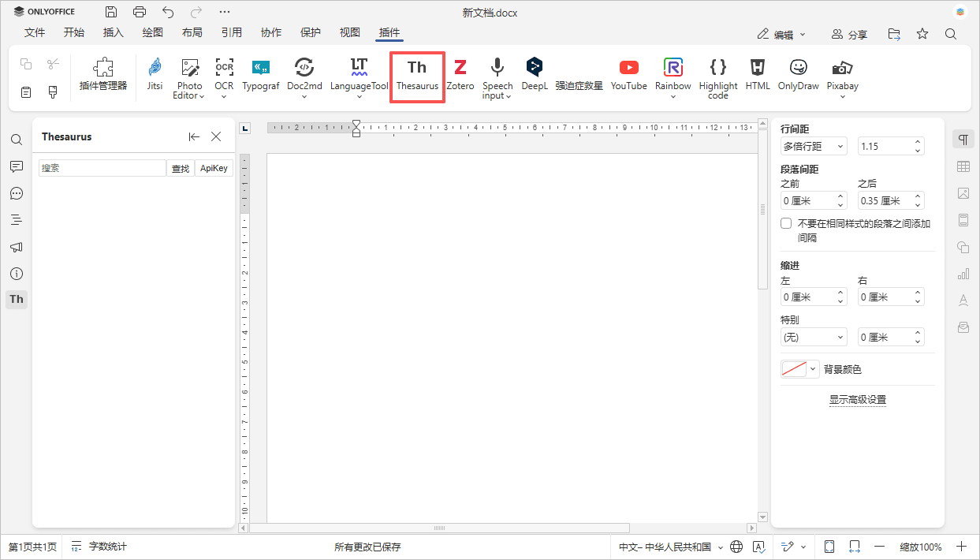Open the plugin manager
The width and height of the screenshot is (980, 560).
click(103, 76)
